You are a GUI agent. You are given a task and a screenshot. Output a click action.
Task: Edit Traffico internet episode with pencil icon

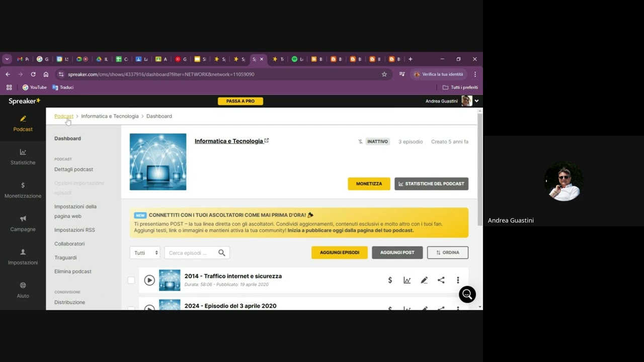[x=424, y=280]
